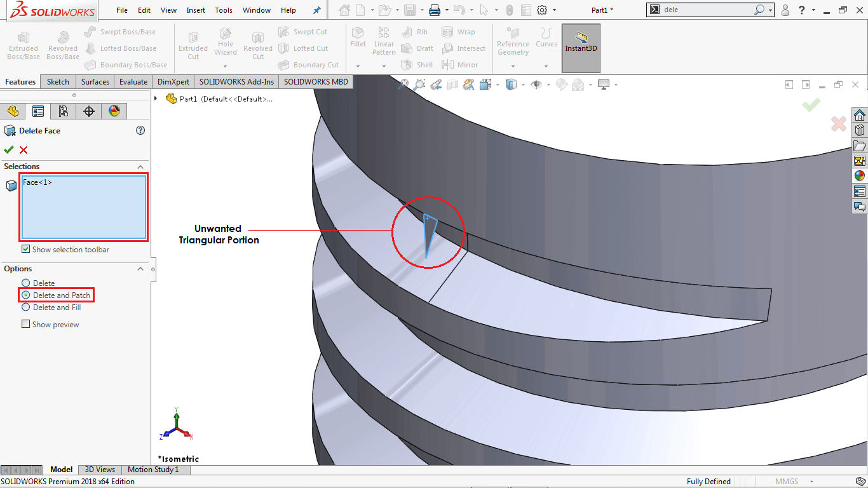Open Custom Properties in task pane
Screen dimensions: 868x488
[x=860, y=191]
